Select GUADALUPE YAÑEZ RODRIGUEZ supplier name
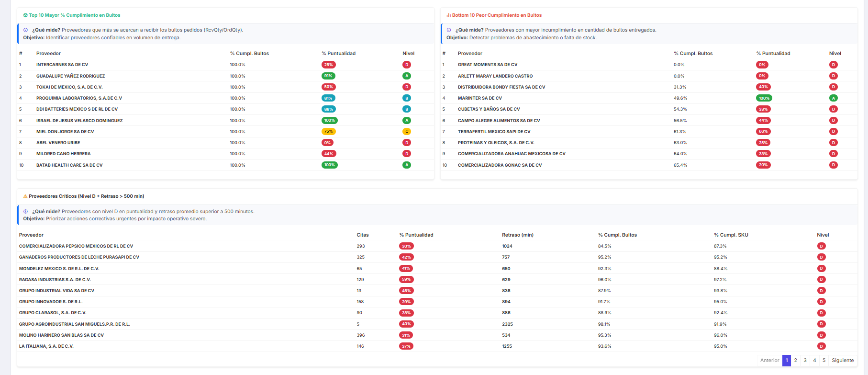Image resolution: width=868 pixels, height=375 pixels. pyautogui.click(x=70, y=76)
